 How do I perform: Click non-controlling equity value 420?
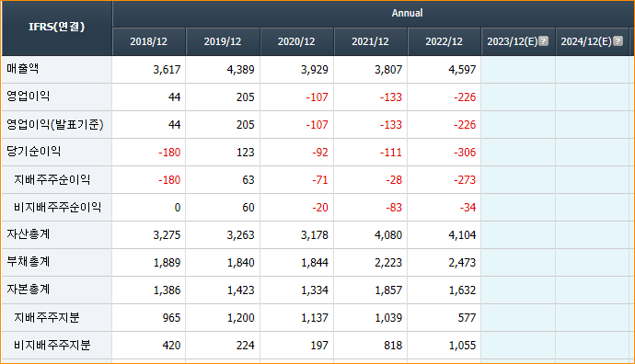171,346
